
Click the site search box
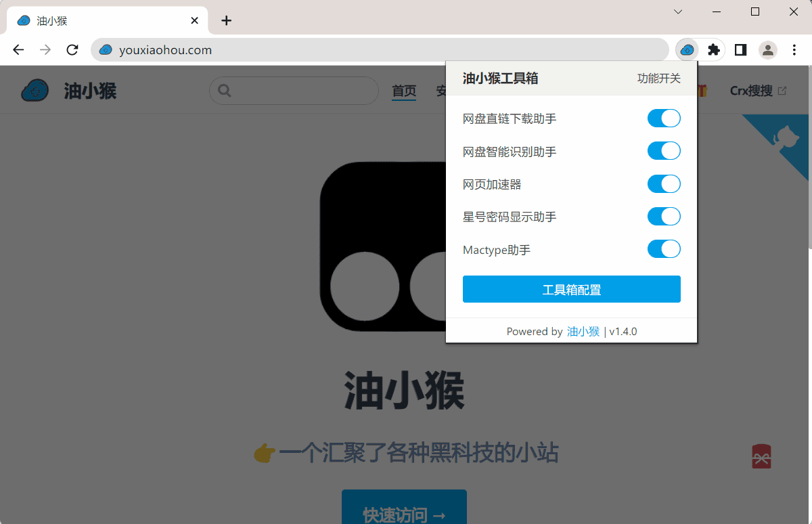294,90
